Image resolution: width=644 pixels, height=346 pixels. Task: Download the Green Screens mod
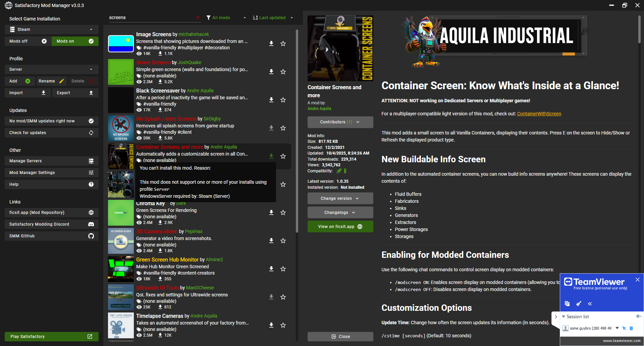coord(271,72)
